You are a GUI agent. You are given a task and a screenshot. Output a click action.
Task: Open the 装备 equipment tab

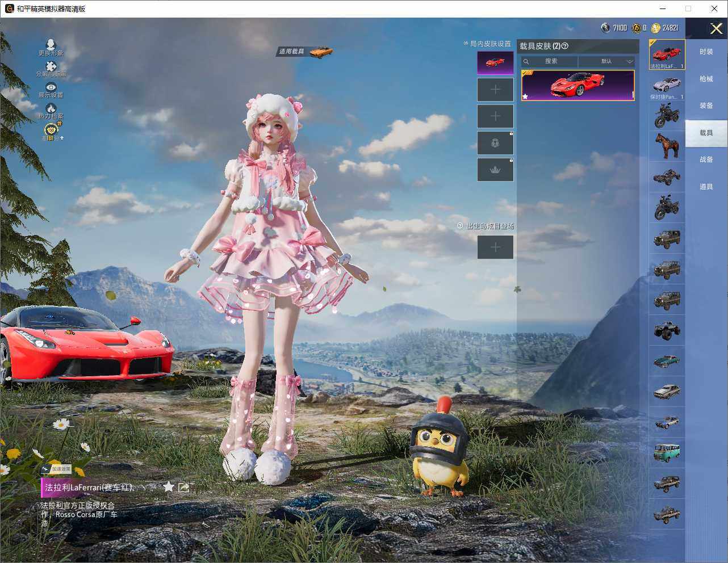[706, 106]
